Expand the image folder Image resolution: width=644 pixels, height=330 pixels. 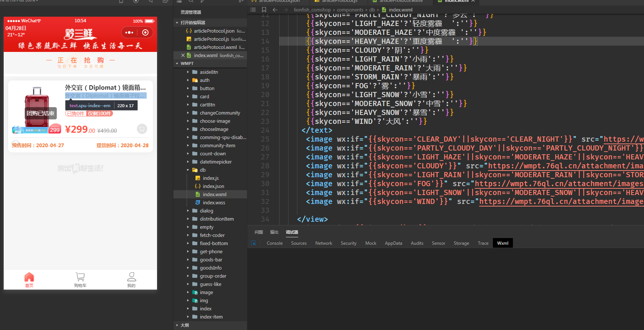click(x=188, y=292)
